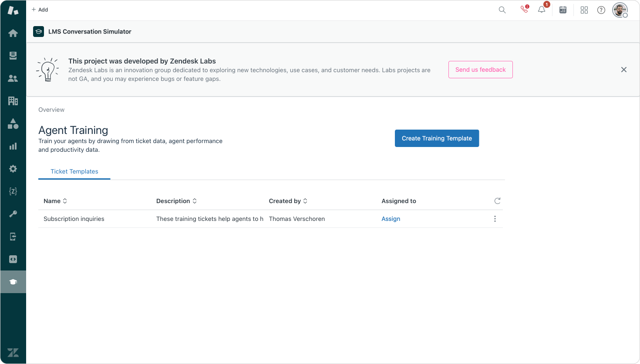640x364 pixels.
Task: Click Thomas Verschoren creator cell
Action: click(x=297, y=219)
